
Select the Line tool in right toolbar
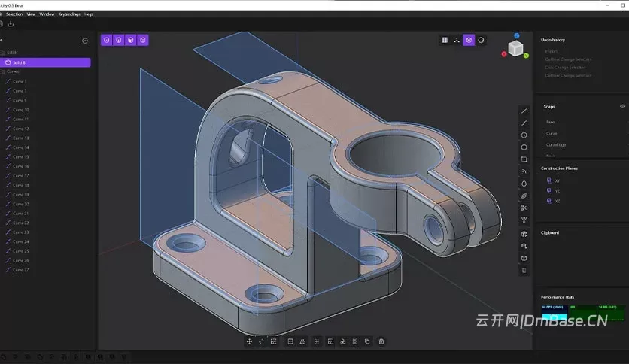(524, 111)
